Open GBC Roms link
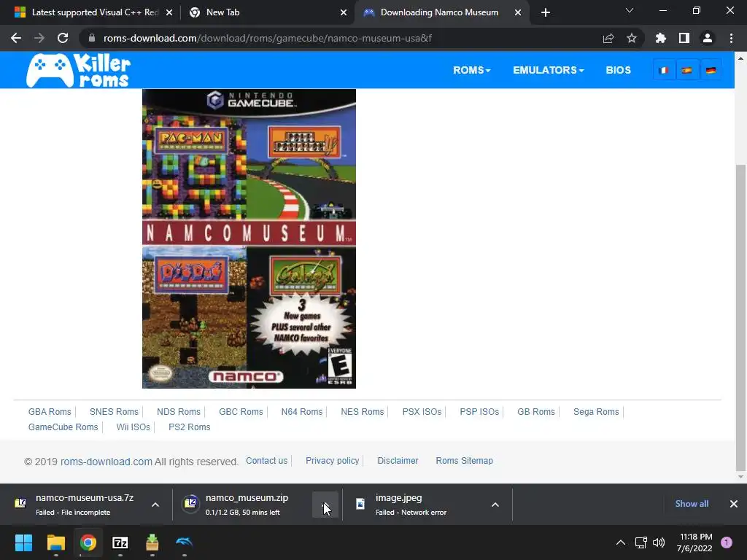The width and height of the screenshot is (747, 560). pos(241,412)
